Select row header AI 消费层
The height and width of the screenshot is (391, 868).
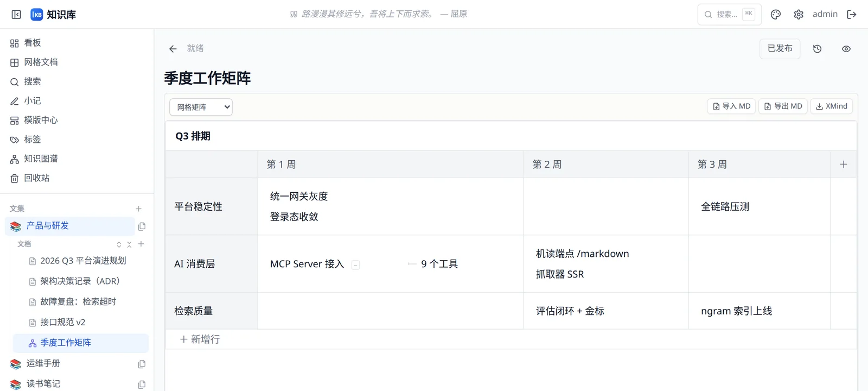tap(212, 264)
